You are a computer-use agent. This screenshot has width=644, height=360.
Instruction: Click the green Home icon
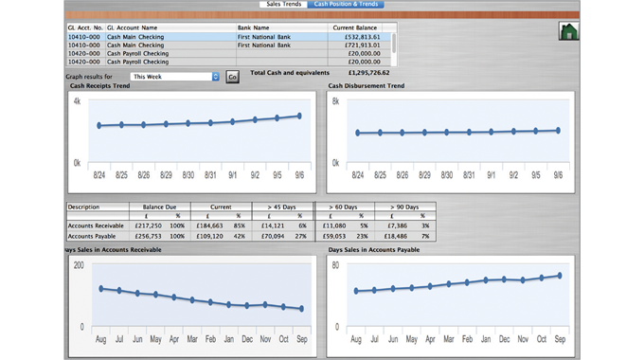(x=569, y=31)
